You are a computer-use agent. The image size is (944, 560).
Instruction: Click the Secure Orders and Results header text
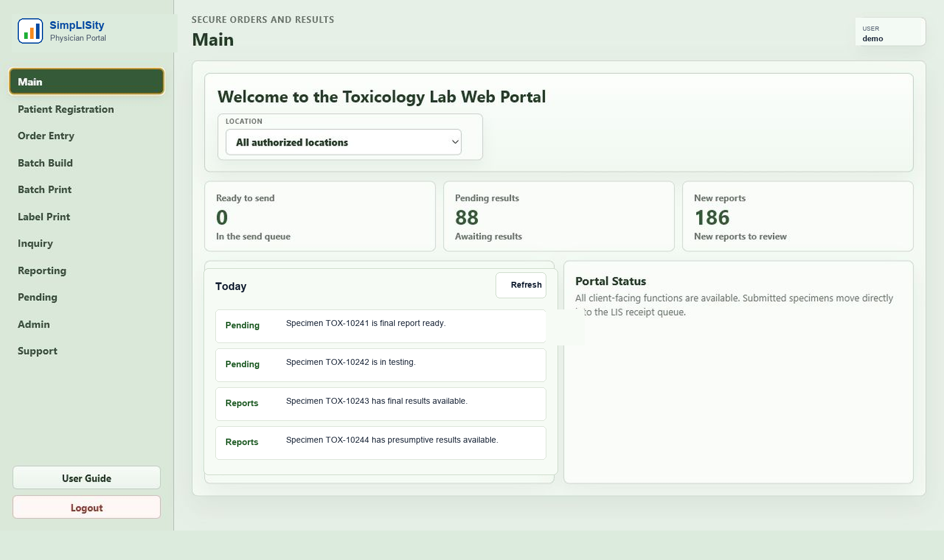(263, 19)
